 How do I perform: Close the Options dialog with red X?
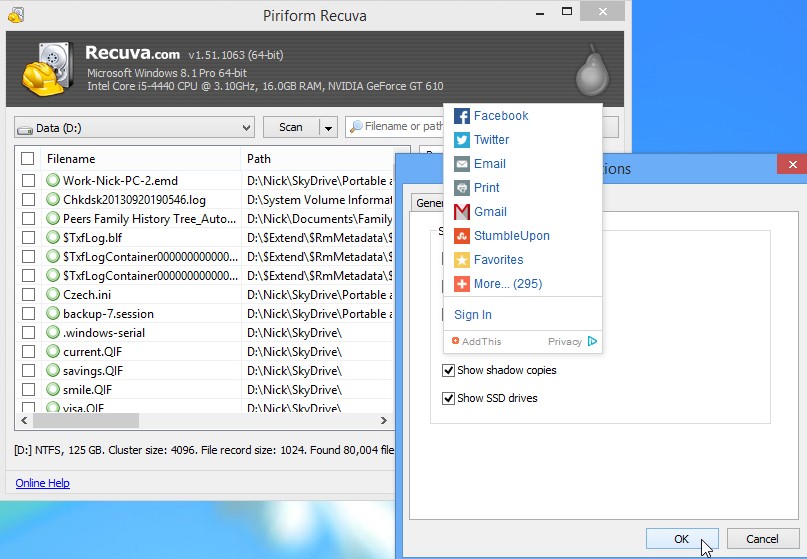793,165
